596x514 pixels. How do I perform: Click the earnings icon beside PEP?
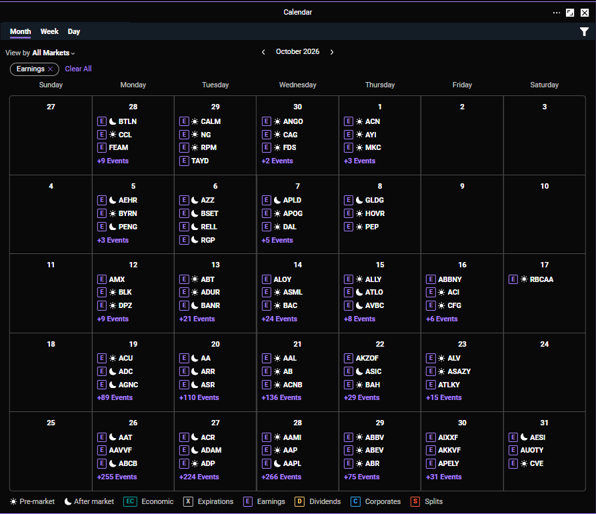pyautogui.click(x=349, y=227)
